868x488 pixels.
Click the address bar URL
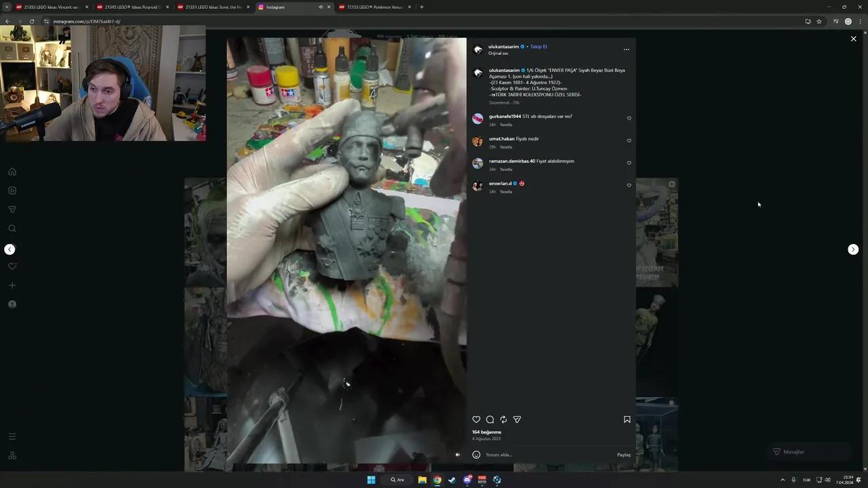click(87, 22)
